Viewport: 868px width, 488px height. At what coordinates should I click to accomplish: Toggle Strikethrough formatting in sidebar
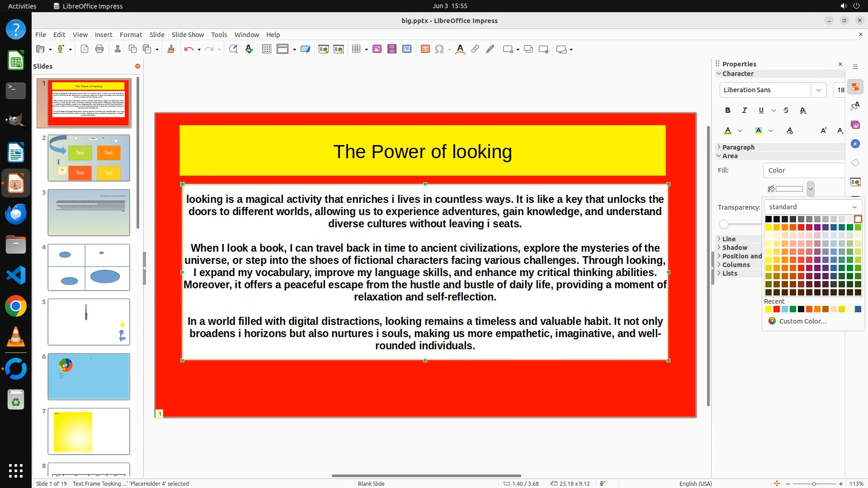tap(786, 110)
